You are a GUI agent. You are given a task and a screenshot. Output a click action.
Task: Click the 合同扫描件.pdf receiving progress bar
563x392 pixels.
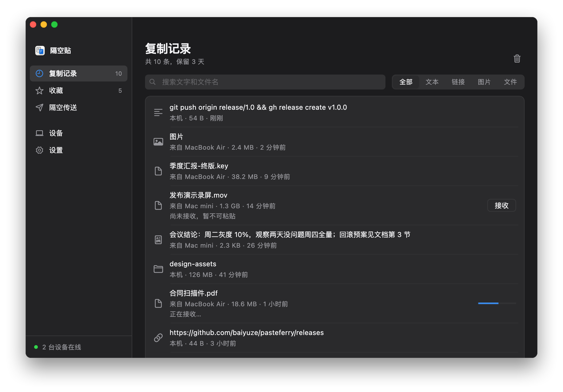(497, 303)
